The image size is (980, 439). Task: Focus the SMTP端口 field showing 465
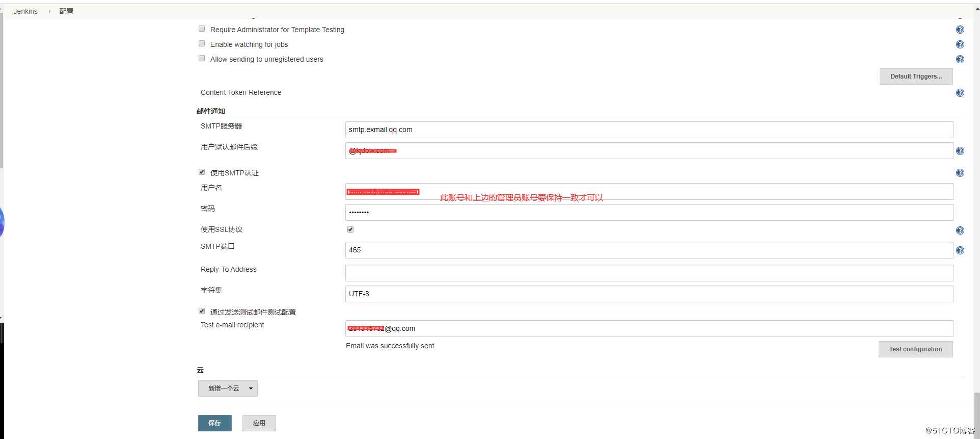click(649, 250)
